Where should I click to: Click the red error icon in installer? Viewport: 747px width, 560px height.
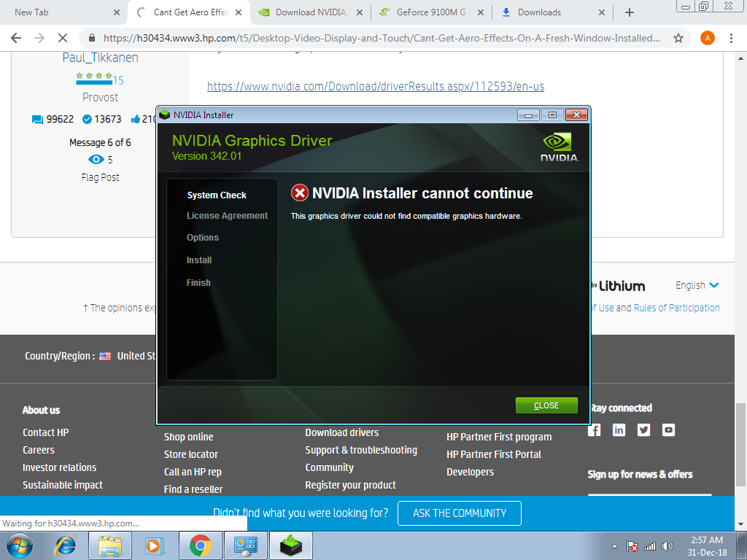click(300, 192)
